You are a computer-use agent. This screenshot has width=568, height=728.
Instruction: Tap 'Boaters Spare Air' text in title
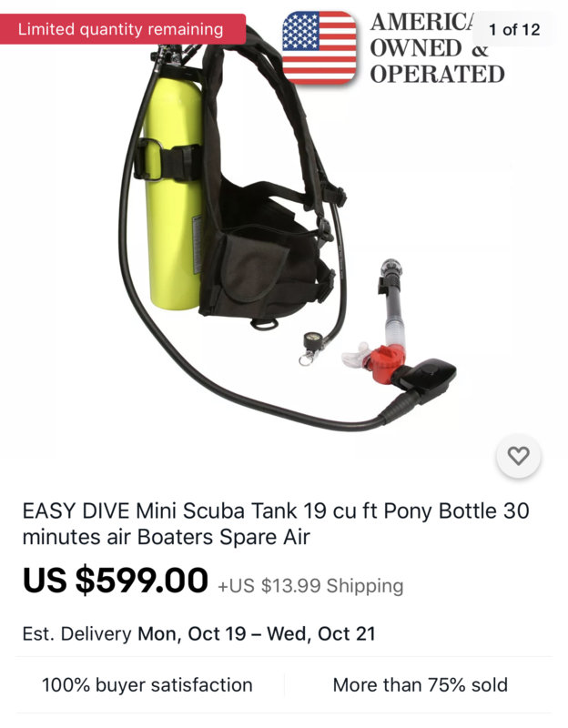point(223,537)
